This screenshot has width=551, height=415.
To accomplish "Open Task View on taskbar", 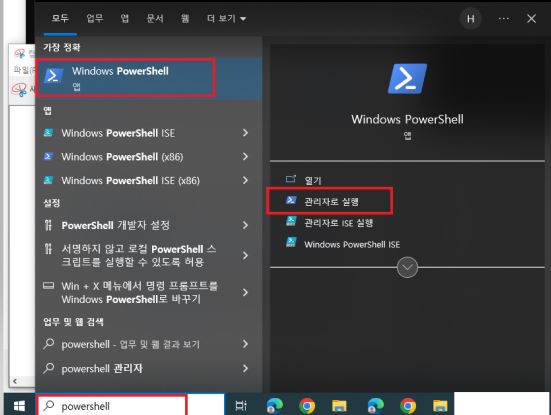I will pos(241,406).
